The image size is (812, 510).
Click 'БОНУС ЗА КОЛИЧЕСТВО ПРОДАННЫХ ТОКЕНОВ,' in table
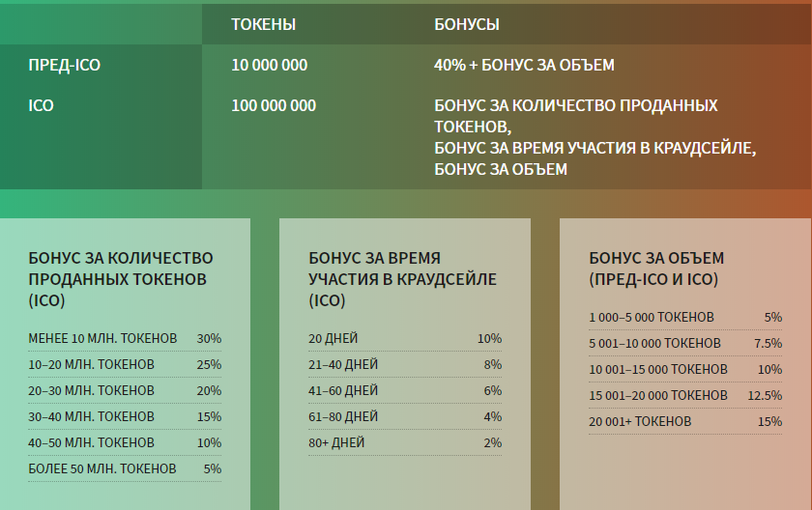pyautogui.click(x=576, y=116)
